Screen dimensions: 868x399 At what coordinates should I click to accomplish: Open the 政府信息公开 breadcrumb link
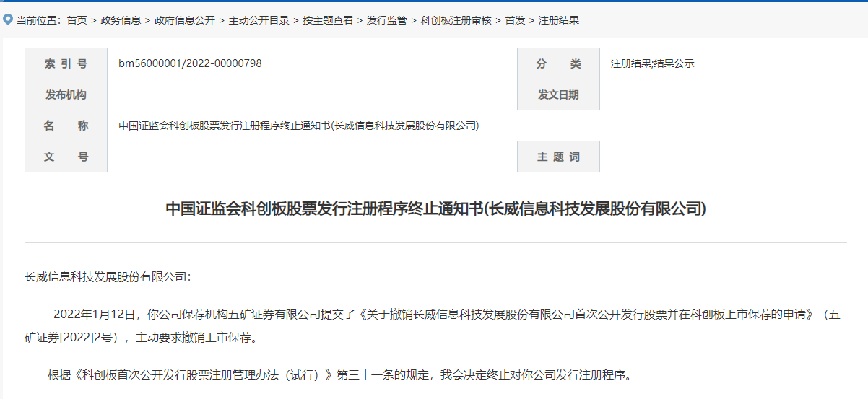pyautogui.click(x=185, y=20)
